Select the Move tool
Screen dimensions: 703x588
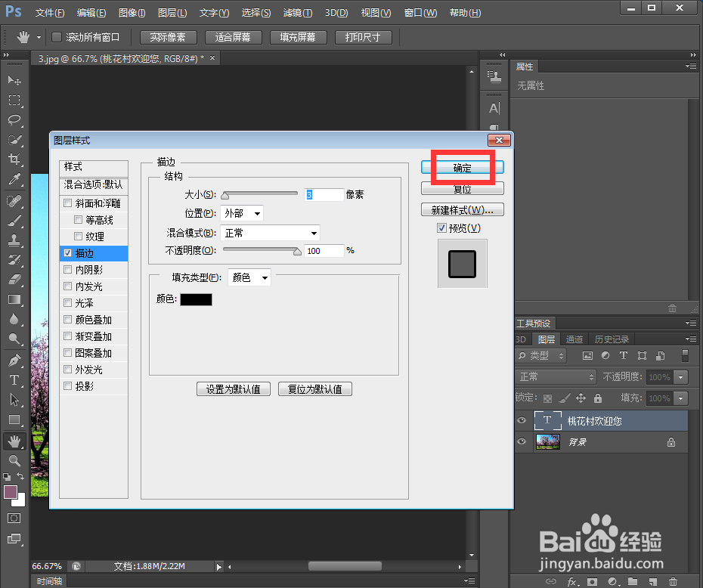(x=14, y=80)
